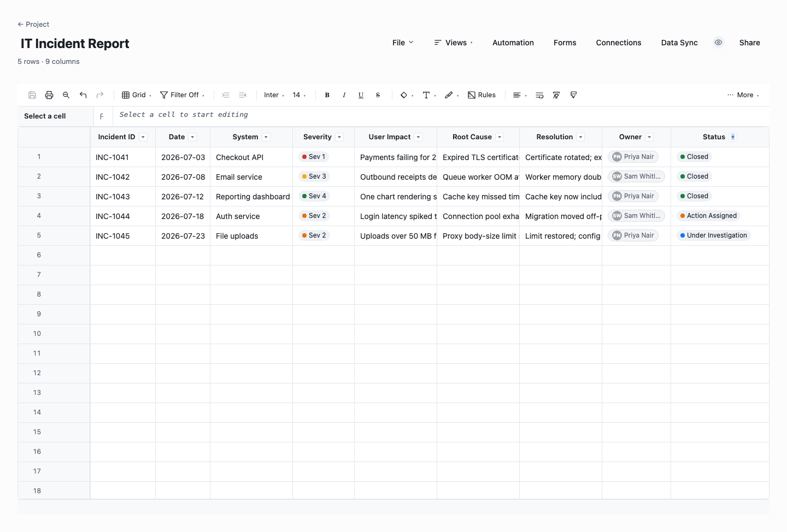Screen dimensions: 787x532
Task: Select the Uploads over 50 MB cell
Action: (x=396, y=236)
